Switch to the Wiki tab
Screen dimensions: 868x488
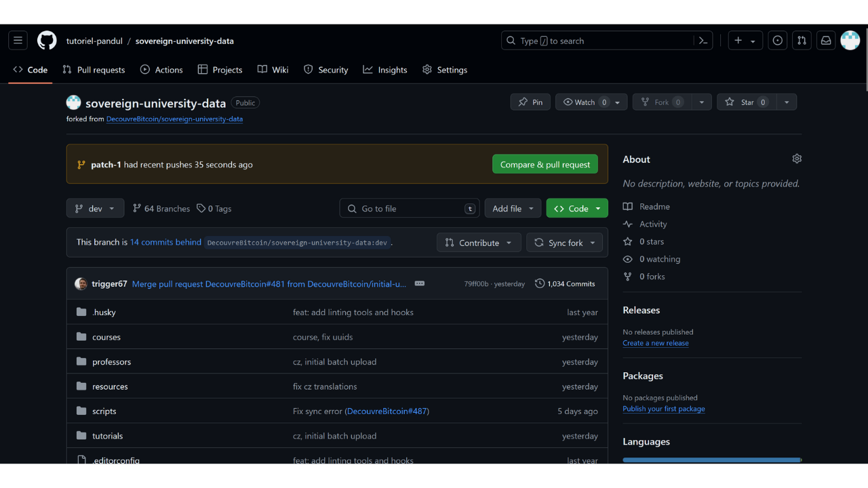click(273, 70)
